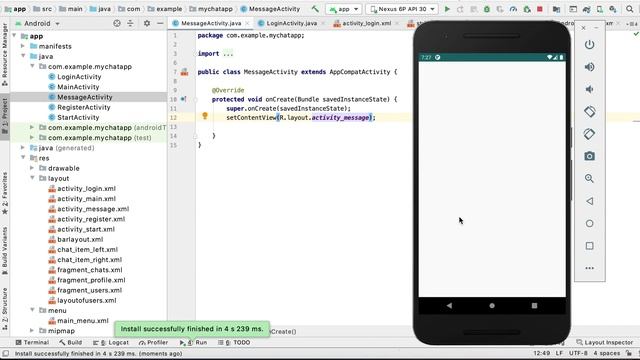Click the emulator sidebar Back triangle
640x360 pixels.
click(x=589, y=201)
